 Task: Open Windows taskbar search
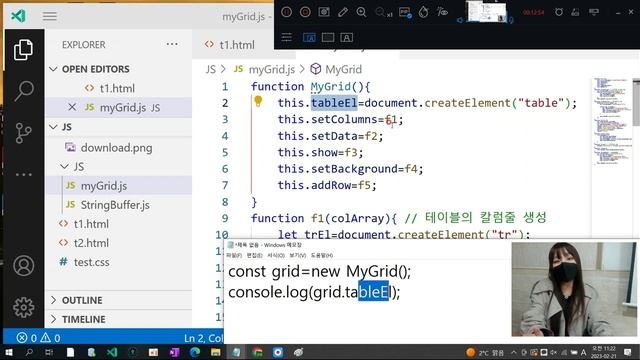(29, 352)
